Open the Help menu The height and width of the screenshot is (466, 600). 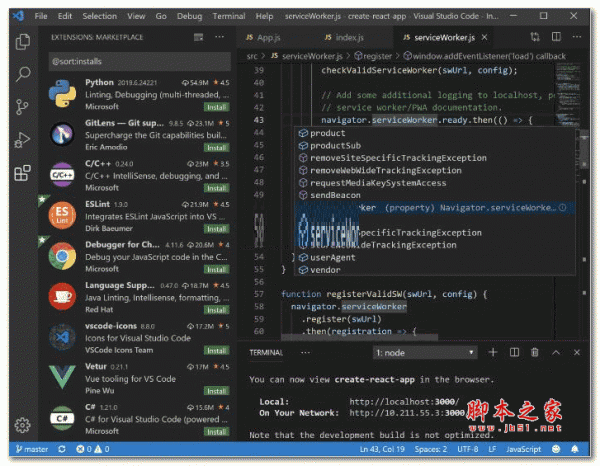(264, 16)
